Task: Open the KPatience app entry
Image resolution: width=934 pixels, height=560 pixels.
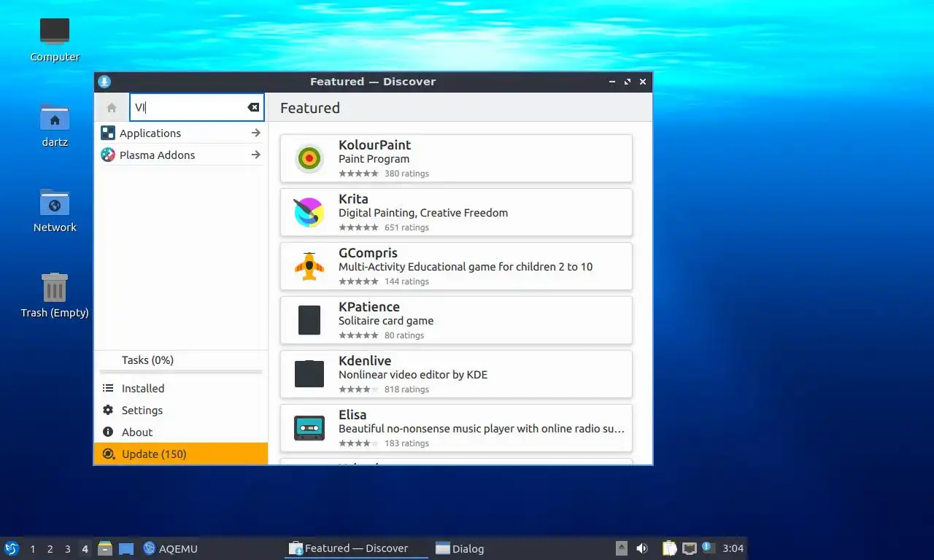Action: click(x=456, y=320)
